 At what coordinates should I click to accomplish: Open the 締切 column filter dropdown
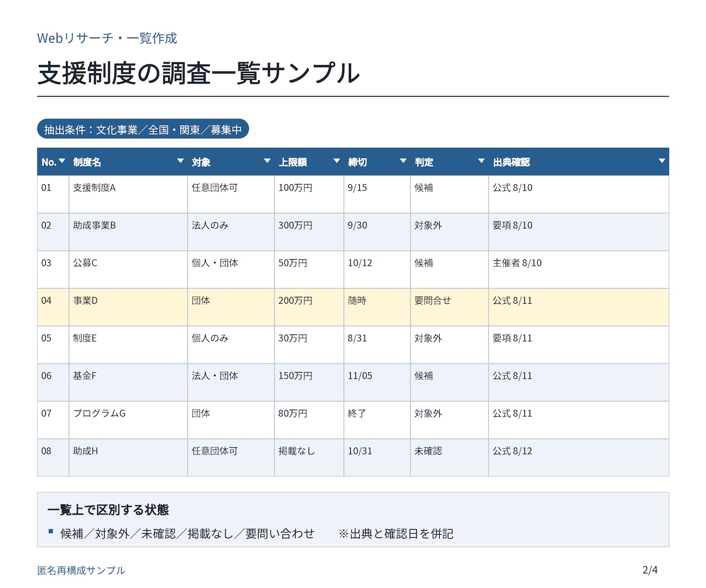403,161
